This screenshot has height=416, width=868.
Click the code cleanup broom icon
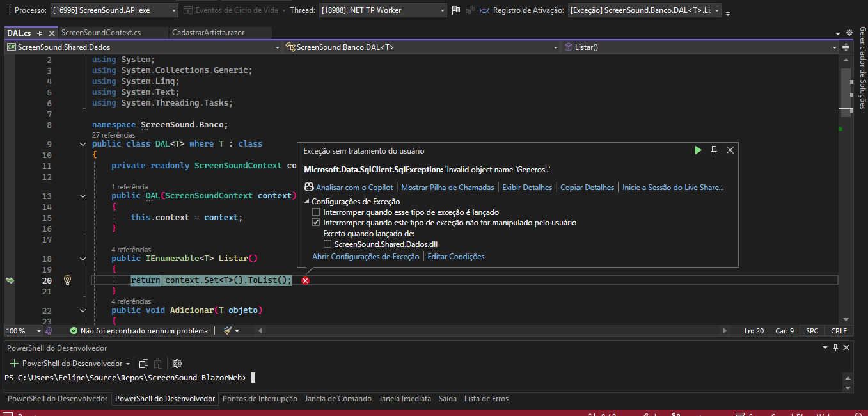pyautogui.click(x=228, y=331)
